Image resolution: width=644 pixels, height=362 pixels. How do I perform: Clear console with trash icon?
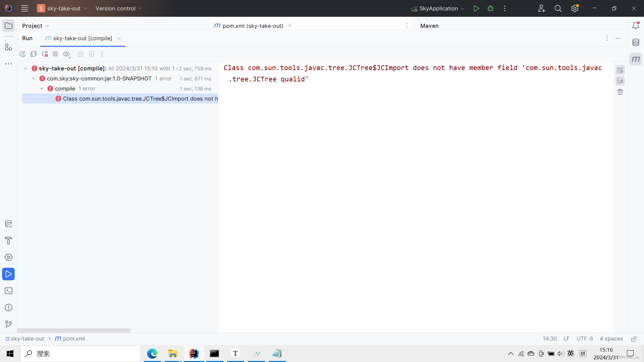[x=620, y=92]
